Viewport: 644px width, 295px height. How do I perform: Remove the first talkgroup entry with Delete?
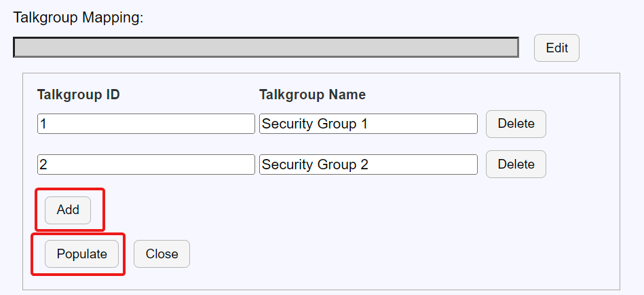(516, 124)
